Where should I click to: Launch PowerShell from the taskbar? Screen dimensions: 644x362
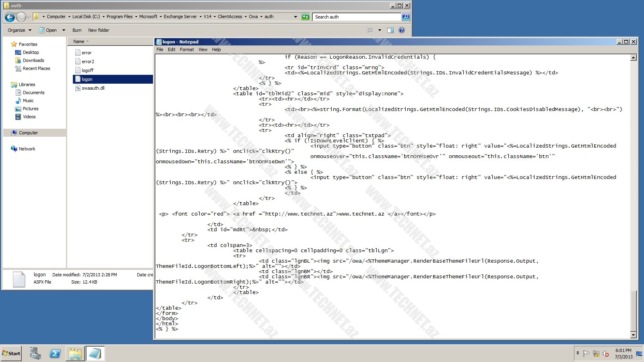[55, 354]
